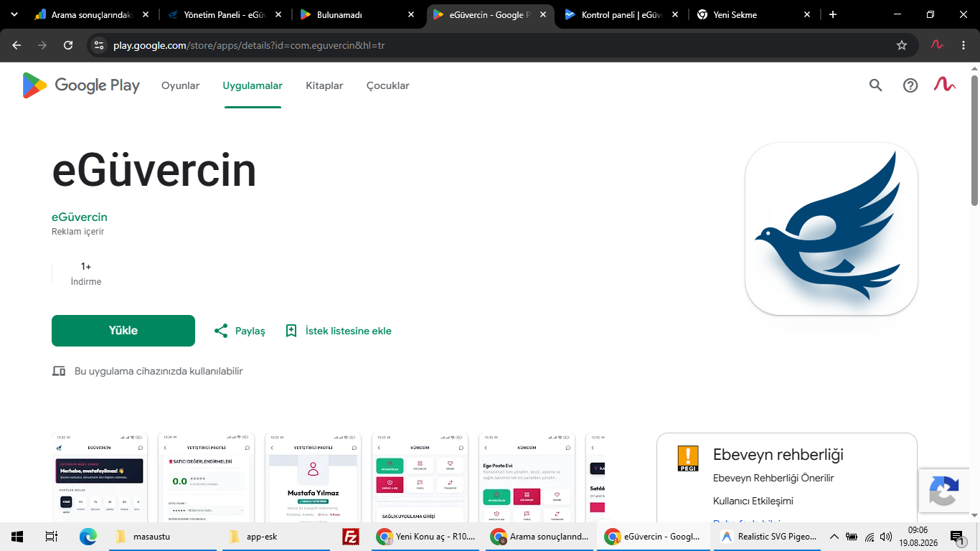Click the 'Bu uygulama cihazınızda kullanılabilir' text
The height and width of the screenshot is (551, 980).
pos(159,371)
